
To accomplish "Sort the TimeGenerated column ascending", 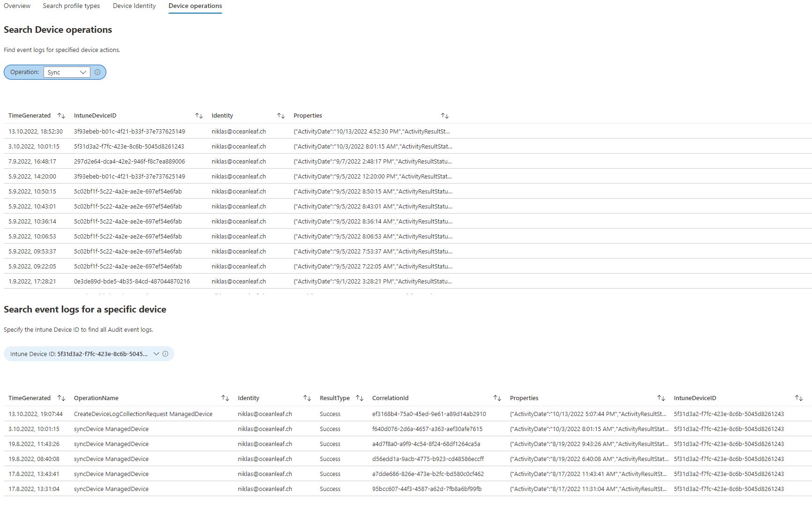I will 61,115.
